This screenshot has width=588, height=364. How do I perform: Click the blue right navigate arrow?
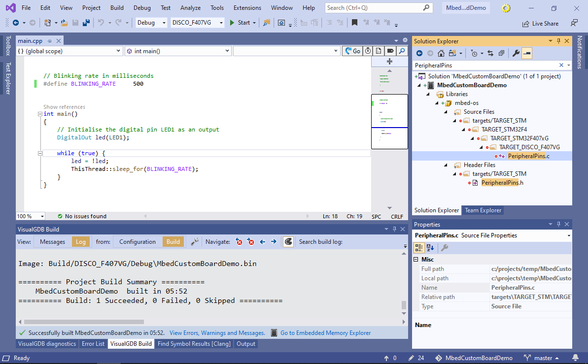[x=274, y=242]
